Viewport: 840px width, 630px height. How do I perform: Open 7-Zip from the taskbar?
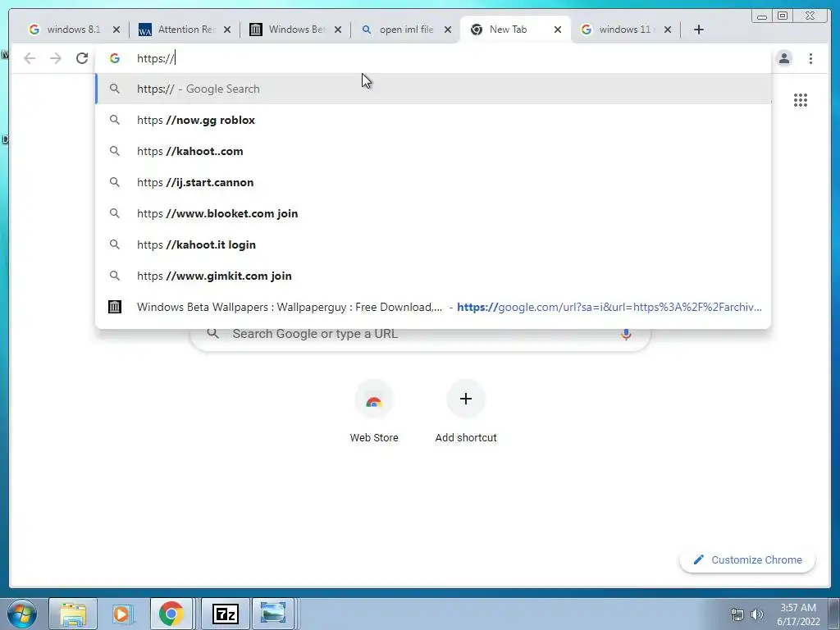225,614
